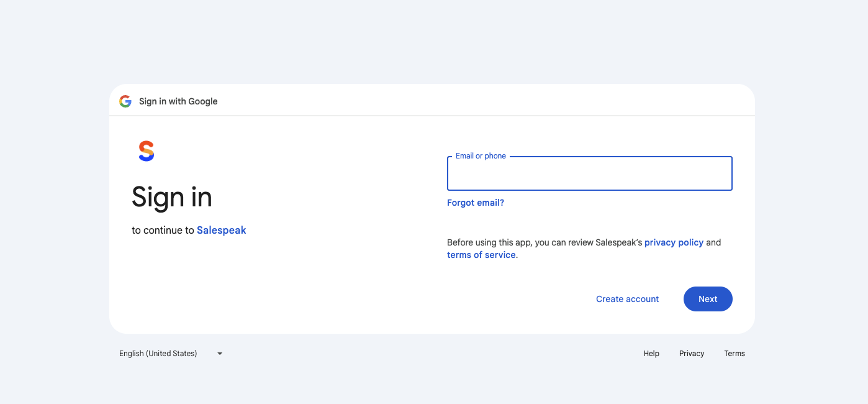
Task: Click the "to continue to" text
Action: [163, 230]
